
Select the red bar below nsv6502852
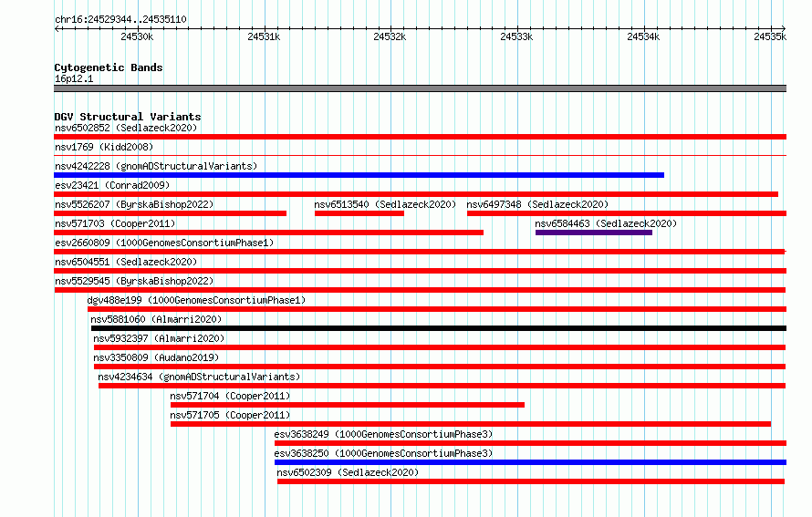(420, 137)
